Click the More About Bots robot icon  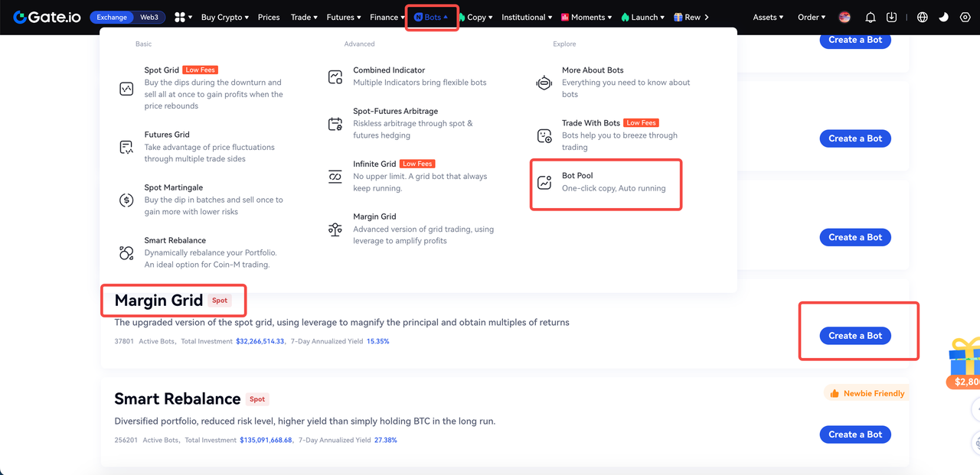tap(544, 83)
